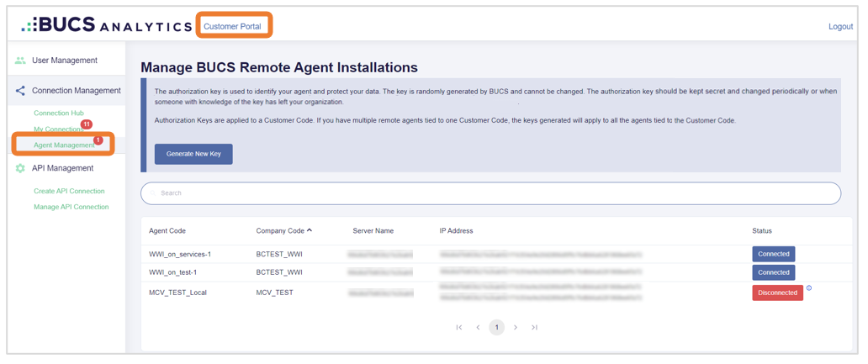
Task: Open the Customer Portal link
Action: 232,26
